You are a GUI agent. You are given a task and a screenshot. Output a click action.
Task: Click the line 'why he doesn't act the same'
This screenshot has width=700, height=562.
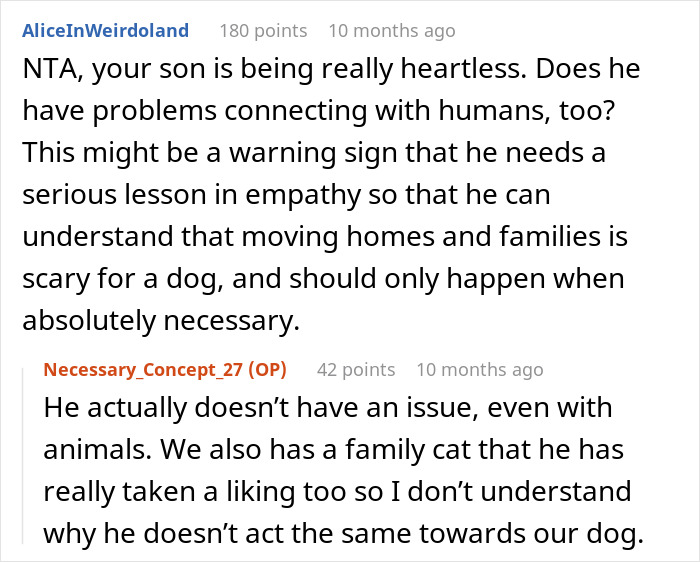coord(343,533)
